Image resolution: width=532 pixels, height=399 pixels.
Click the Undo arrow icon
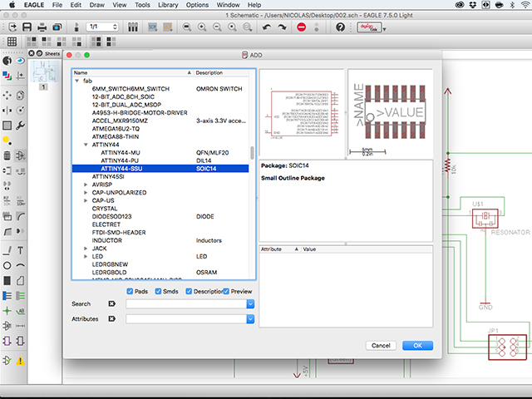click(x=267, y=27)
